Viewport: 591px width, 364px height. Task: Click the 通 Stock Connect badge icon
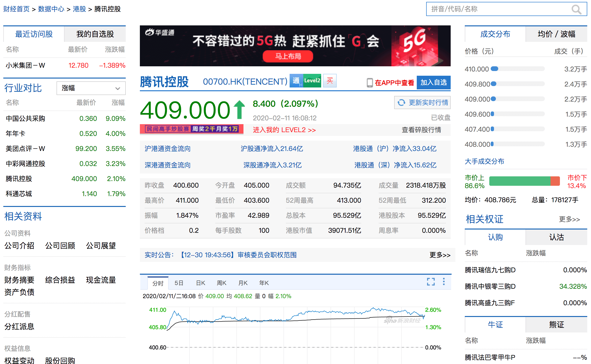[x=296, y=81]
